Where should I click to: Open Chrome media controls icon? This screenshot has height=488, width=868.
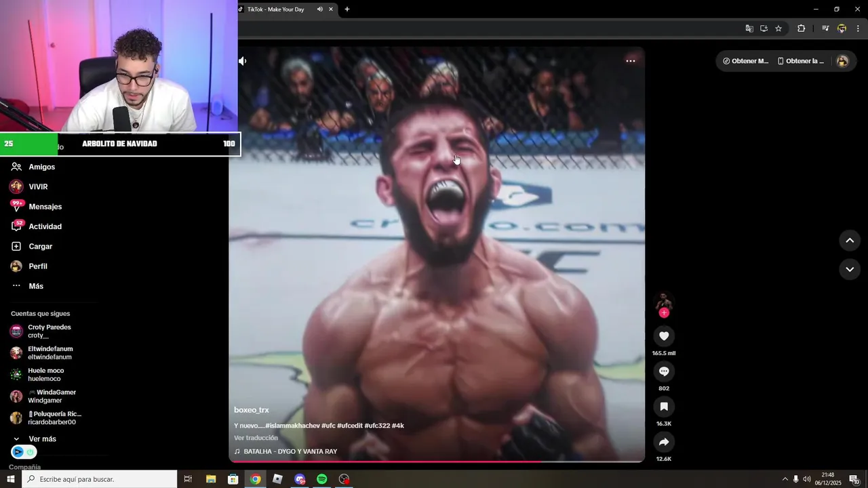pyautogui.click(x=825, y=28)
